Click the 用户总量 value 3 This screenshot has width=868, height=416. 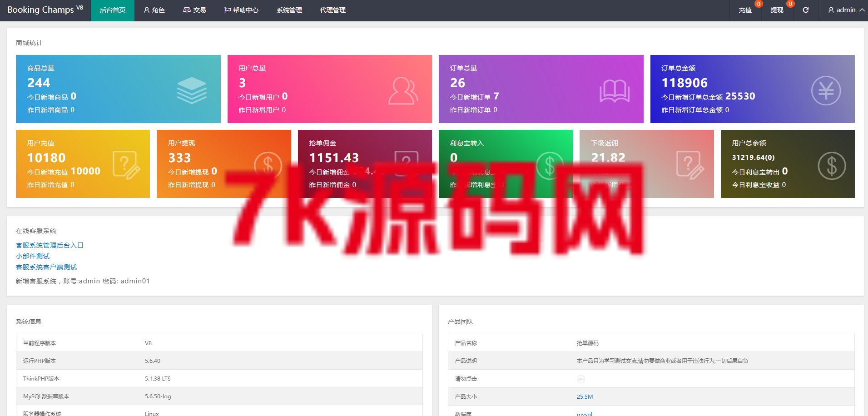(242, 83)
